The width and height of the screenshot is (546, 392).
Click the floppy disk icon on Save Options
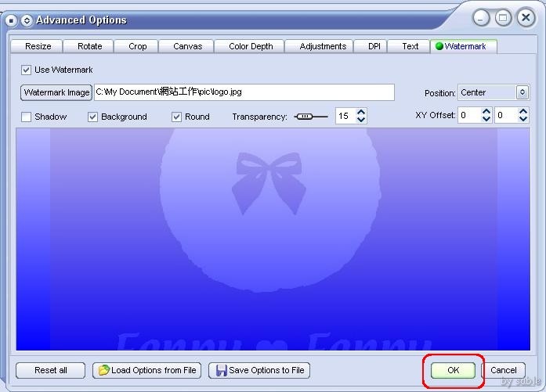[222, 370]
